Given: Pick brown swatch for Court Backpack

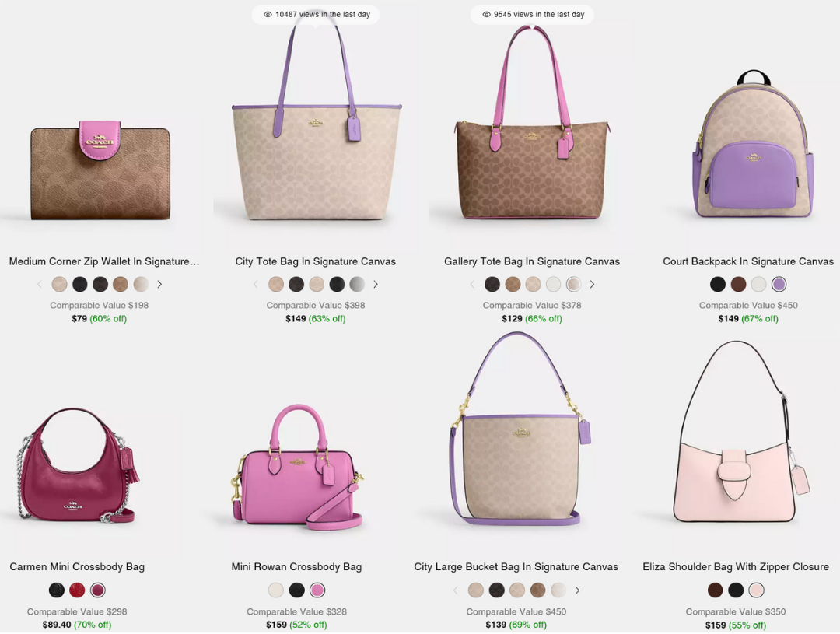Looking at the screenshot, I should (738, 285).
